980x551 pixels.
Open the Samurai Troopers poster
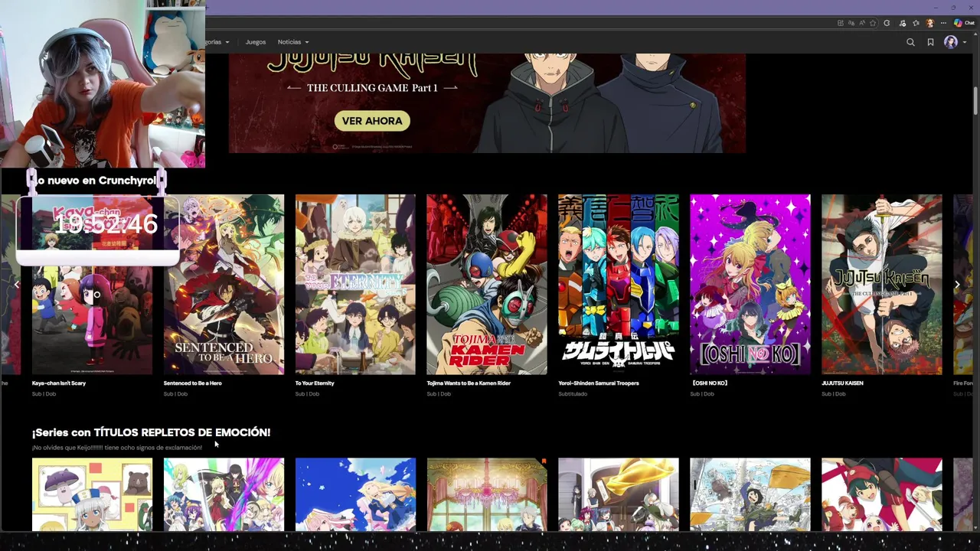619,285
